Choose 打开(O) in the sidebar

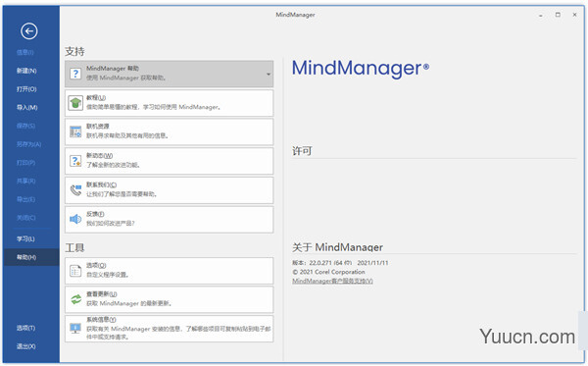coord(26,89)
